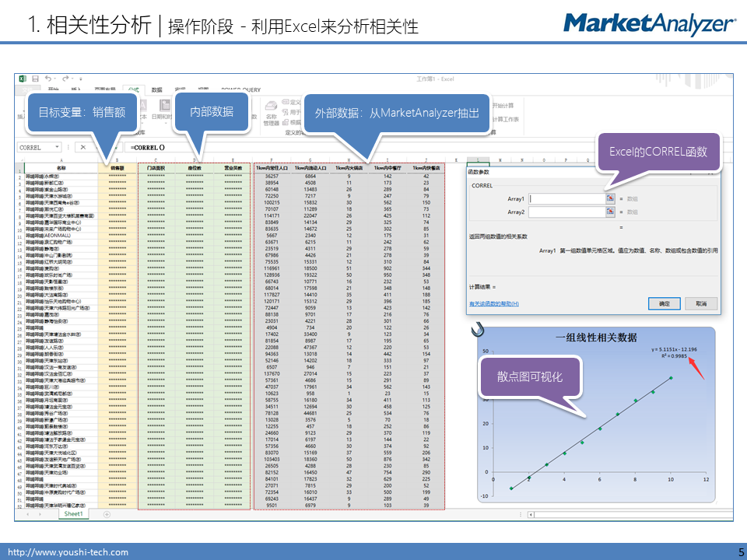Open the www.youshi-tech.com footer link
This screenshot has height=560, width=747.
(68, 552)
